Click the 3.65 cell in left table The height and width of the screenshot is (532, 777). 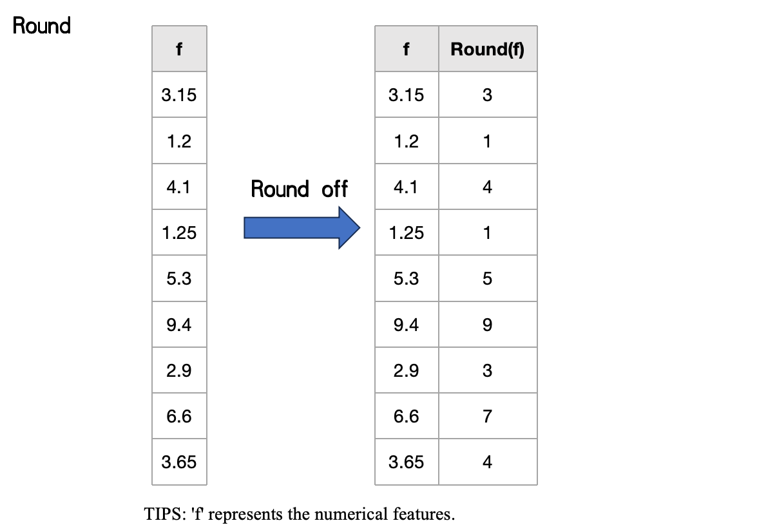point(179,462)
